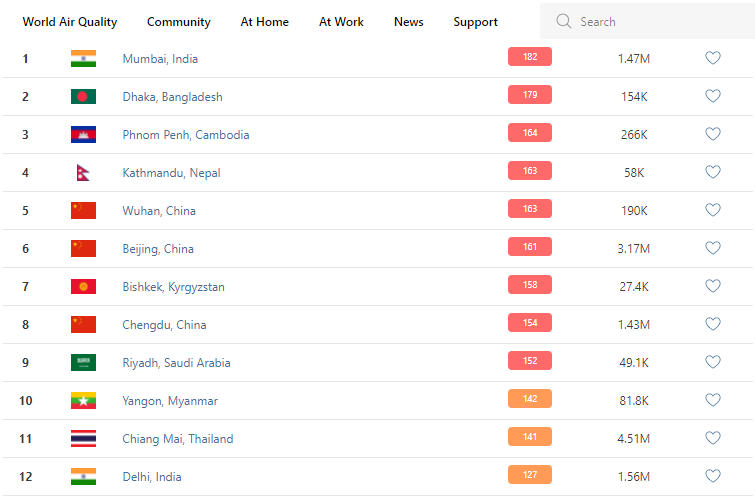Viewport: 755px width, 503px height.
Task: Click the Kyrgyzstan flag icon
Action: (83, 287)
